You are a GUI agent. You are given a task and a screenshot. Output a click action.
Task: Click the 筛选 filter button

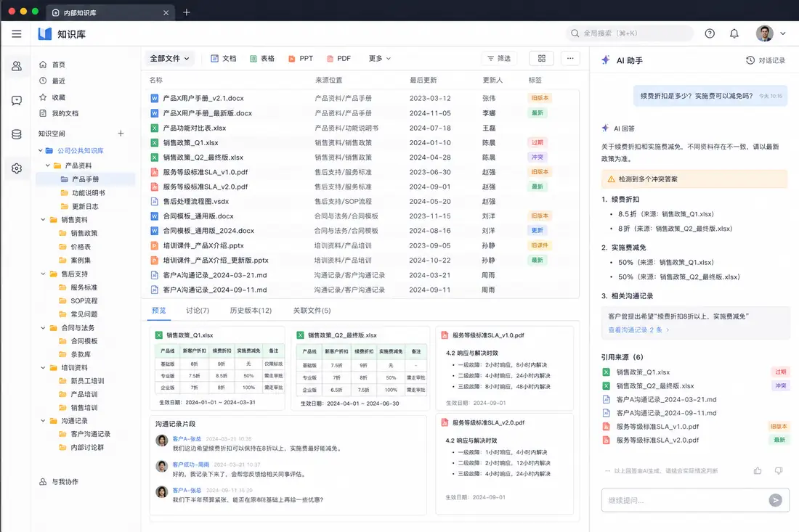tap(499, 59)
